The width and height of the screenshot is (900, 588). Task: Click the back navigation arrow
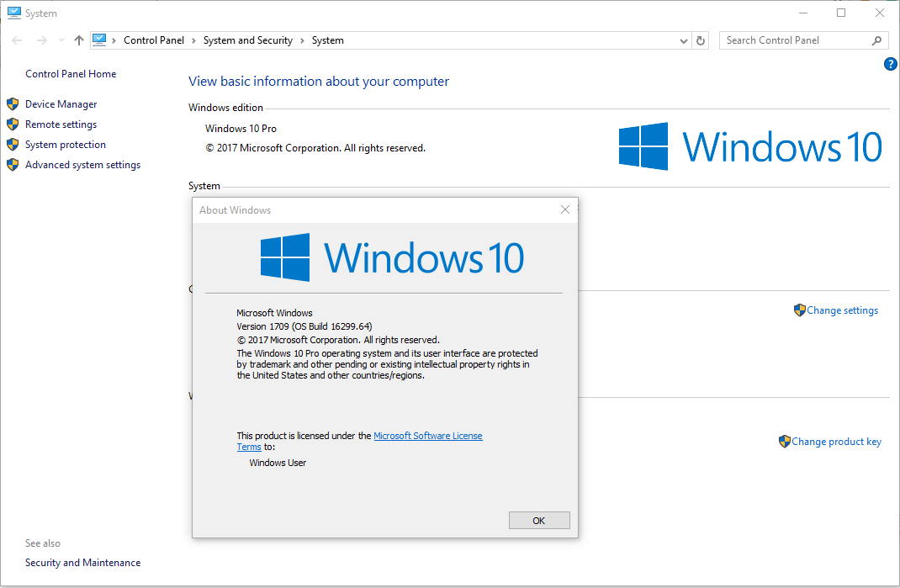click(x=16, y=40)
